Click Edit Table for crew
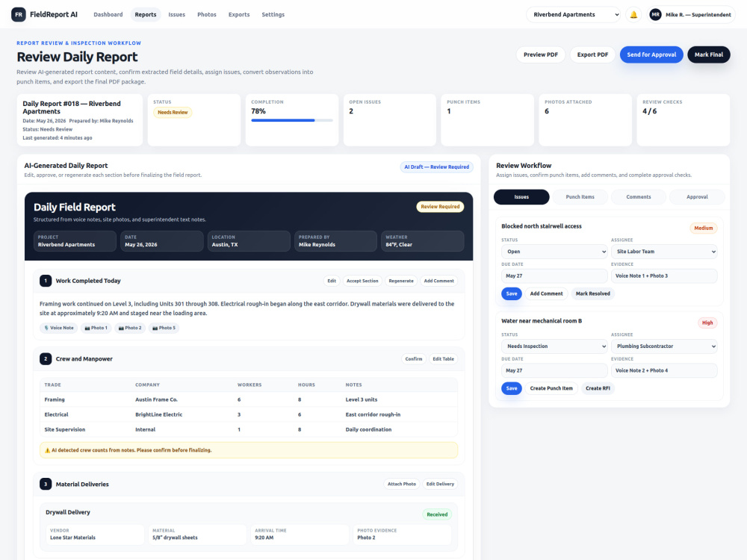 tap(443, 359)
